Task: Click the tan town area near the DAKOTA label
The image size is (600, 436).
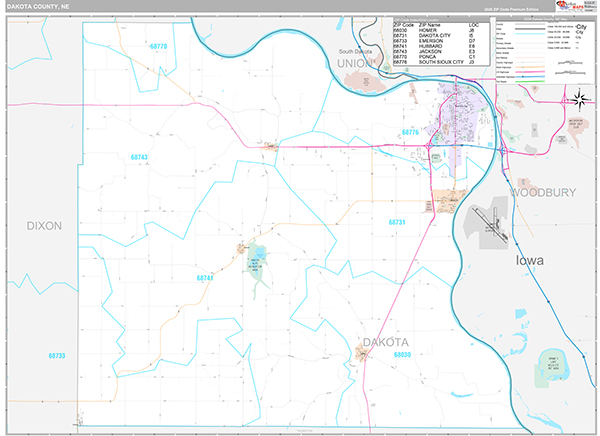Action: pyautogui.click(x=367, y=350)
